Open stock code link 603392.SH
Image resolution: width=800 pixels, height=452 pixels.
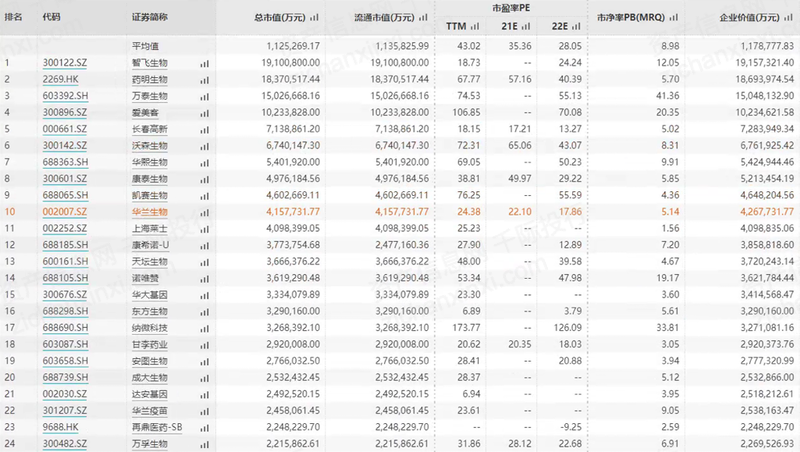(65, 96)
